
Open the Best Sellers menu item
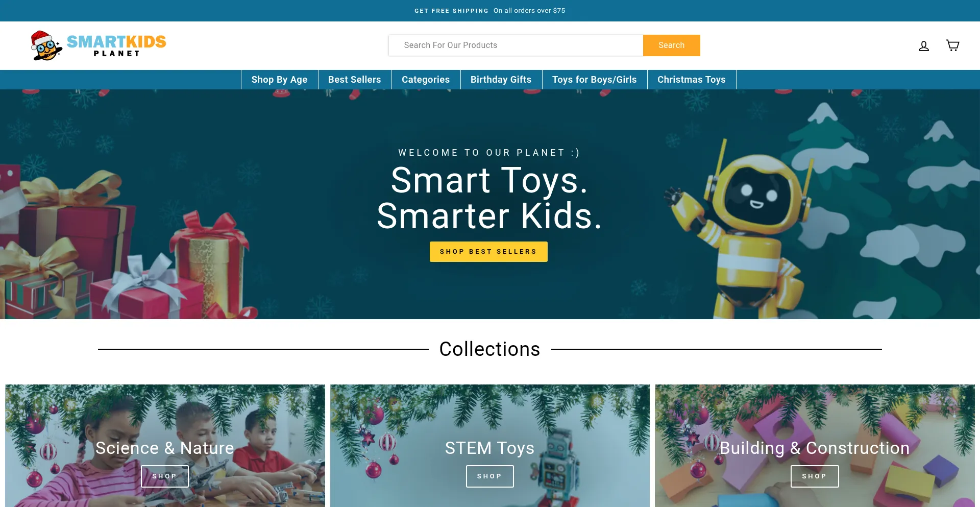[355, 80]
